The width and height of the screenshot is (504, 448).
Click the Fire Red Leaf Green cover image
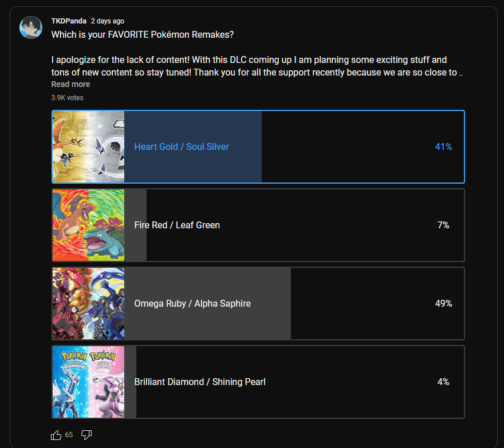(88, 225)
